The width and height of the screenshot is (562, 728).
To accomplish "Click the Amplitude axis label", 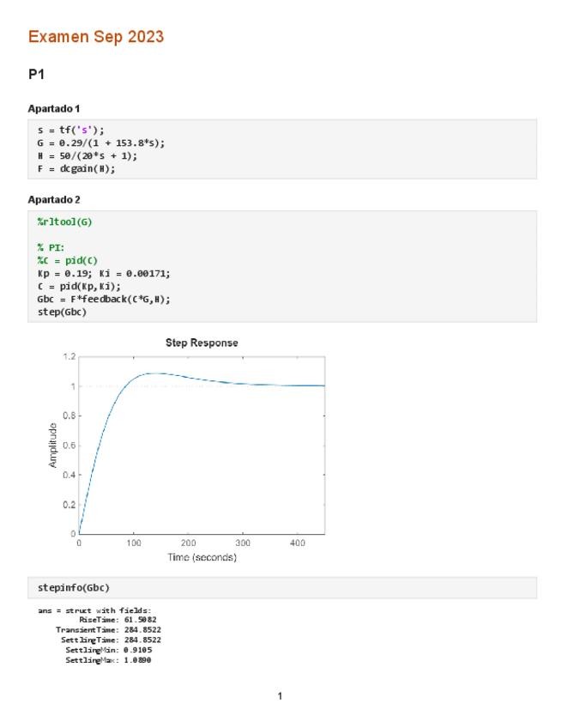I will (53, 445).
